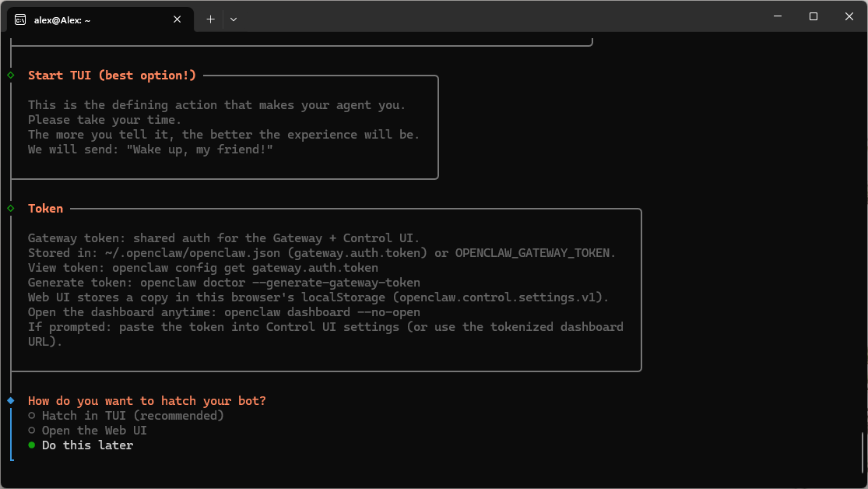Choose the Open the Web UI option
Image resolution: width=868 pixels, height=489 pixels.
94,431
